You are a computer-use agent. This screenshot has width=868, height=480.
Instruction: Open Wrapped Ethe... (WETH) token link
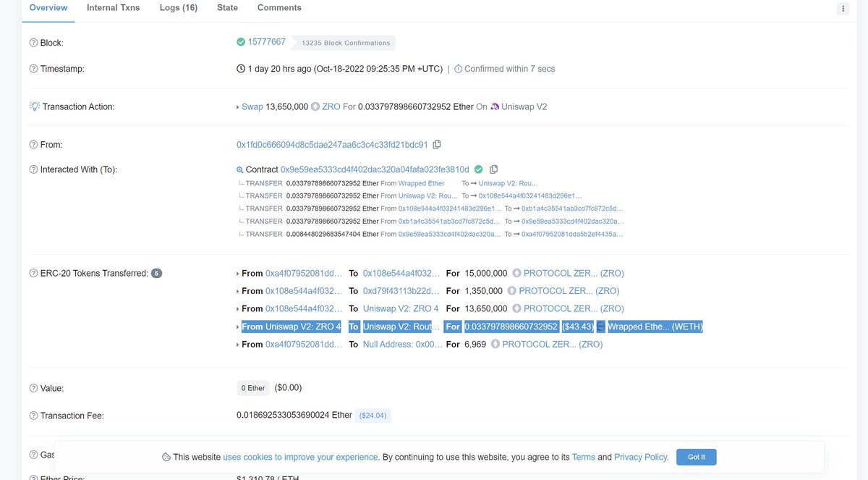click(655, 327)
